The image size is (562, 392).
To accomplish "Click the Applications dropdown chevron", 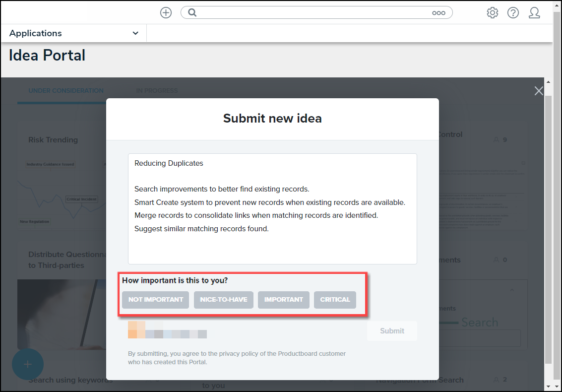I will coord(135,33).
